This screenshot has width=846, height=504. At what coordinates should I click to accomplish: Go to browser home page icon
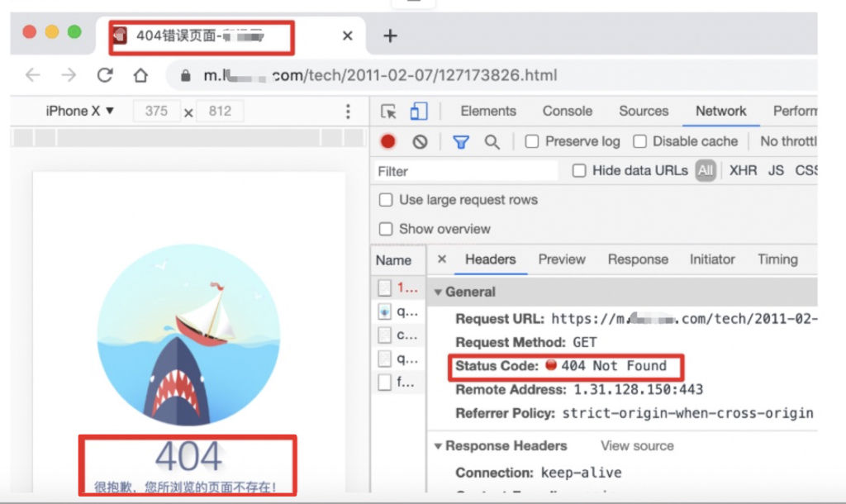click(x=140, y=75)
